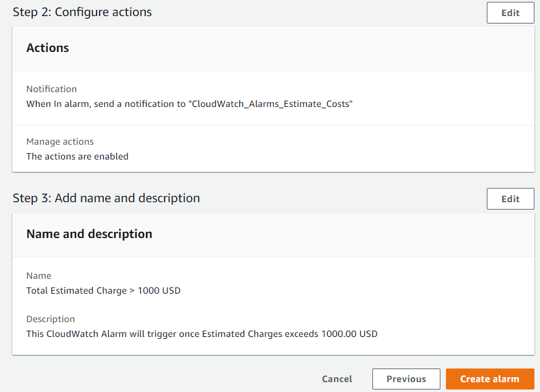Cancel the alarm creation

pyautogui.click(x=337, y=379)
